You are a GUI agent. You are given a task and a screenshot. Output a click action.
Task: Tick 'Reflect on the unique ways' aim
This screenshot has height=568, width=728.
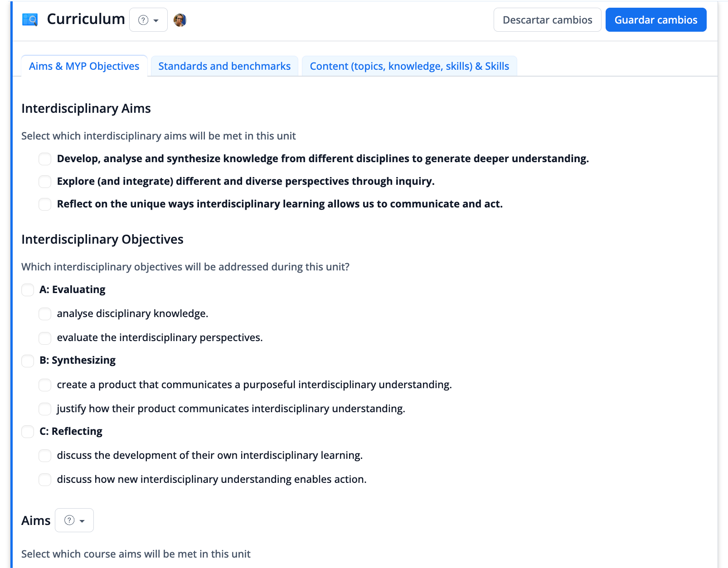coord(45,204)
